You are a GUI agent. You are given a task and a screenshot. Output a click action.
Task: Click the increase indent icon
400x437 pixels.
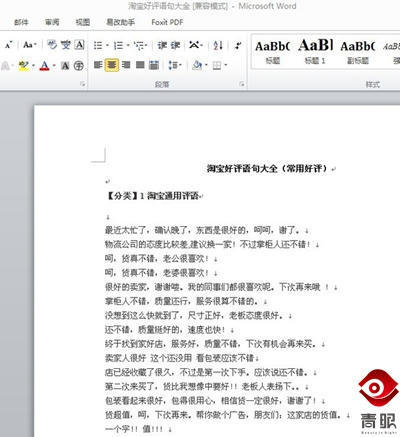(x=175, y=45)
